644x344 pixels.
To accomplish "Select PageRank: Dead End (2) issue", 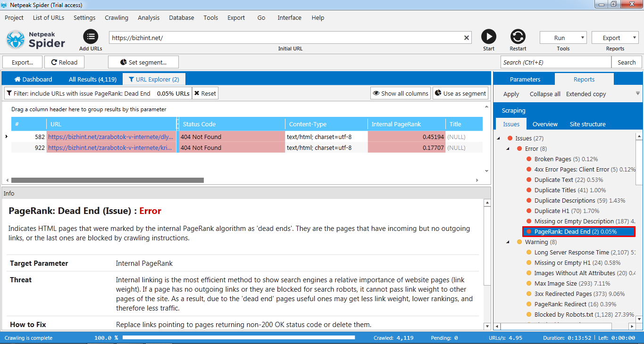I will point(579,231).
